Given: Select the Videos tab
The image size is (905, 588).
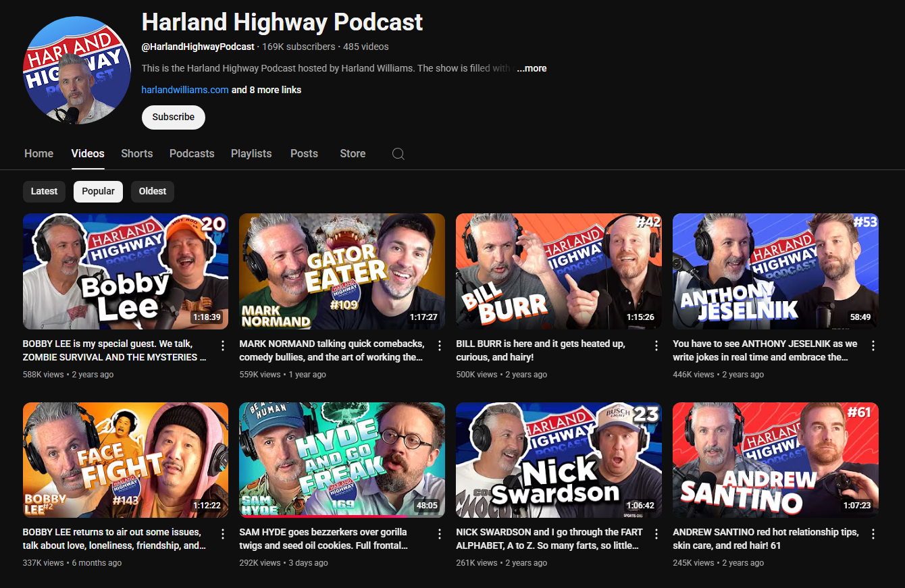Looking at the screenshot, I should pos(88,153).
